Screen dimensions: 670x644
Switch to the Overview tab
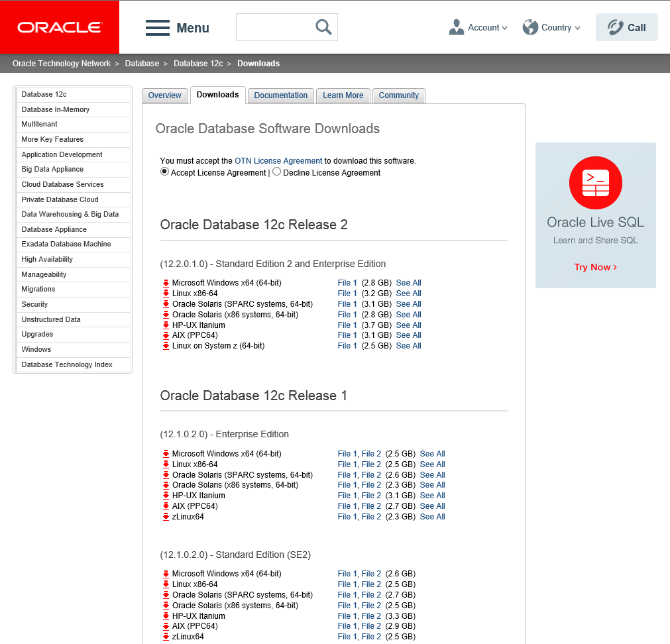click(x=164, y=95)
